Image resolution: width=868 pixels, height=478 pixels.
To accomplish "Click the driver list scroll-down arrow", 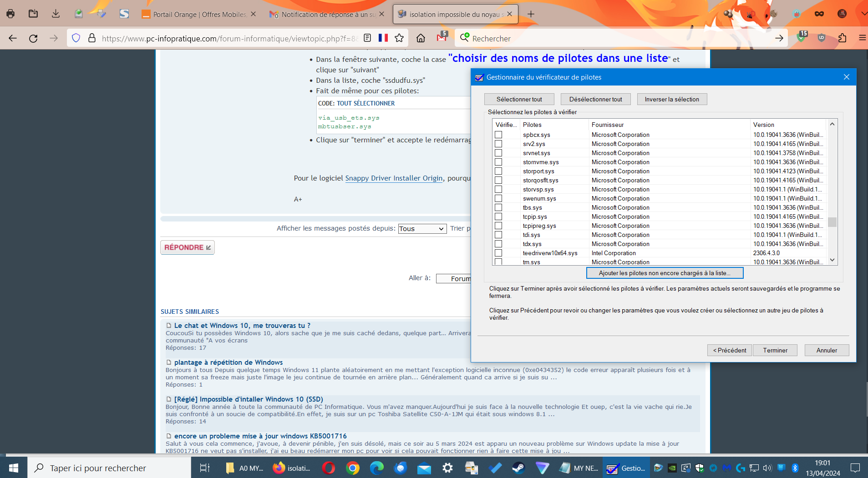I will [x=832, y=260].
